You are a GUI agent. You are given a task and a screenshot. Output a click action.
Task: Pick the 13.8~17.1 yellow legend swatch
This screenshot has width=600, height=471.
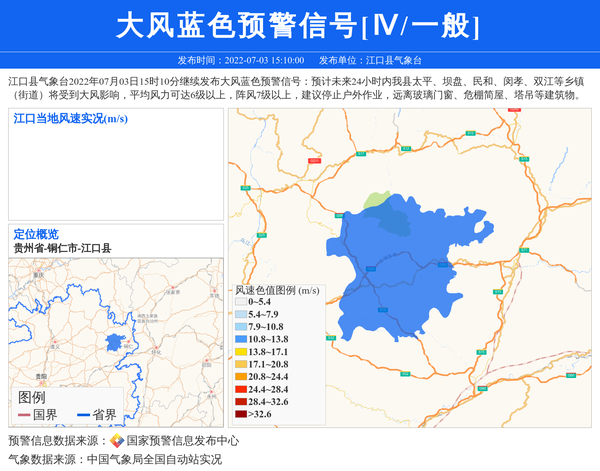(x=240, y=352)
